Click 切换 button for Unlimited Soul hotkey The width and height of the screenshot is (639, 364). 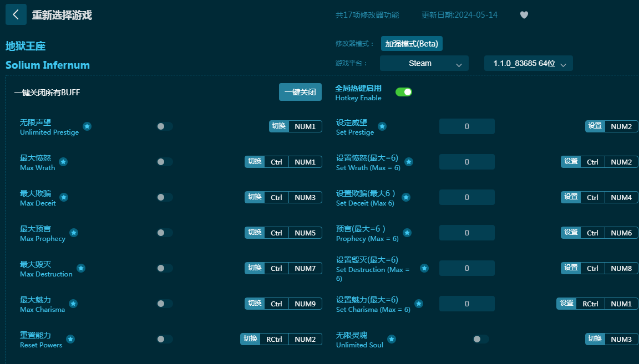click(595, 339)
